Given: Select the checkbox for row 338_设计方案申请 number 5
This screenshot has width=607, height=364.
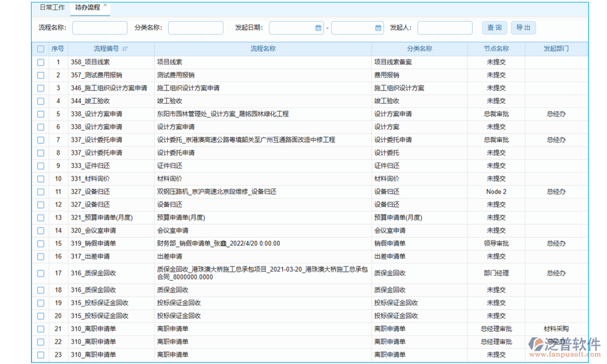Looking at the screenshot, I should 41,114.
